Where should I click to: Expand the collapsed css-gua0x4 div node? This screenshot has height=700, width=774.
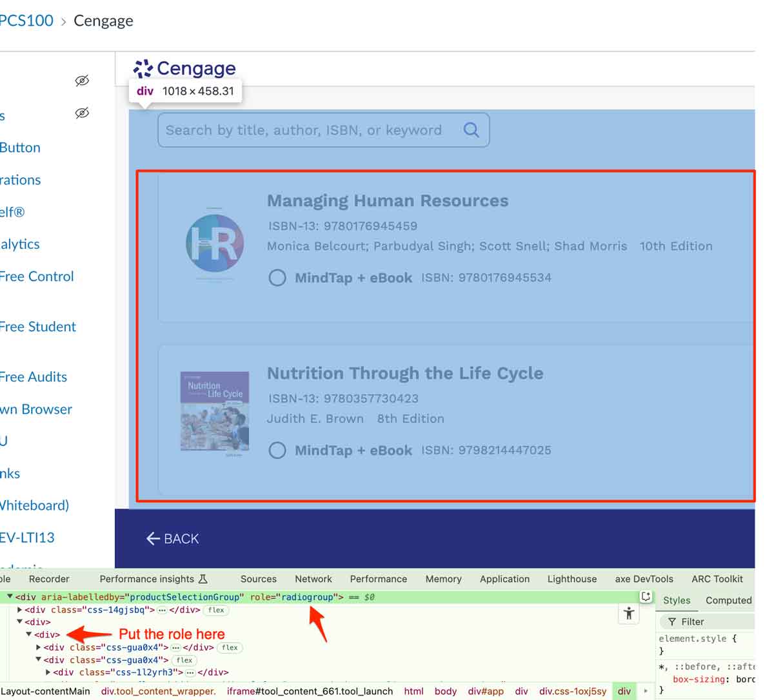coord(39,648)
